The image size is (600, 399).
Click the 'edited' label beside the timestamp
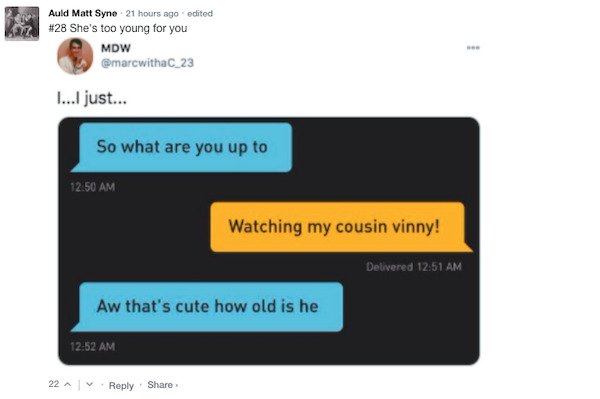click(200, 14)
